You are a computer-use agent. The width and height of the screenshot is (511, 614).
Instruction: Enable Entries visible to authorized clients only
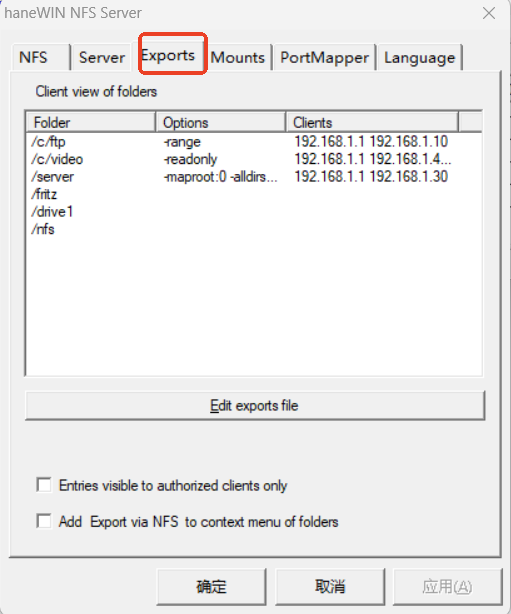tap(44, 485)
